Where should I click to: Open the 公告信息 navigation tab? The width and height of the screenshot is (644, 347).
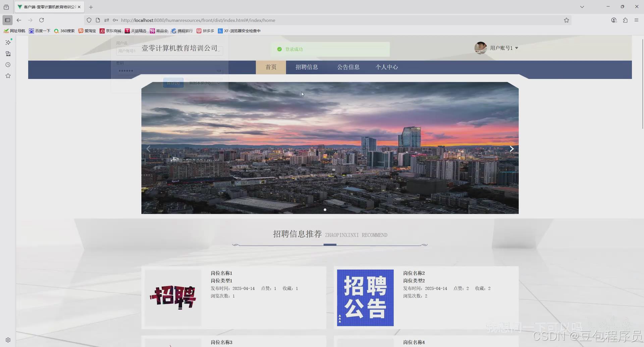348,67
